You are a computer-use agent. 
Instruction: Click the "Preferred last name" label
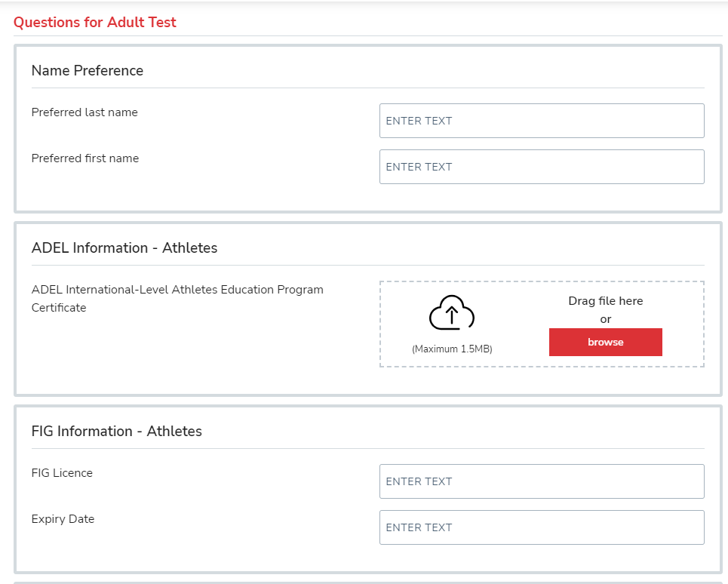84,112
